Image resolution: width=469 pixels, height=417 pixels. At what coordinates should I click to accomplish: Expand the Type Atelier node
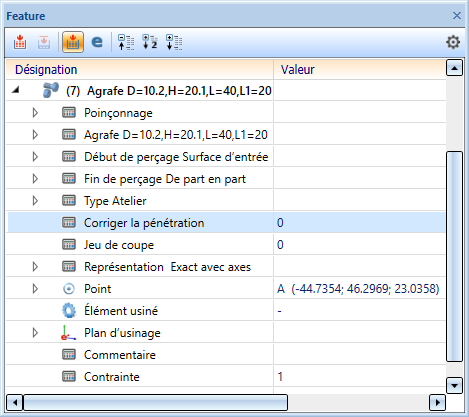click(x=35, y=201)
